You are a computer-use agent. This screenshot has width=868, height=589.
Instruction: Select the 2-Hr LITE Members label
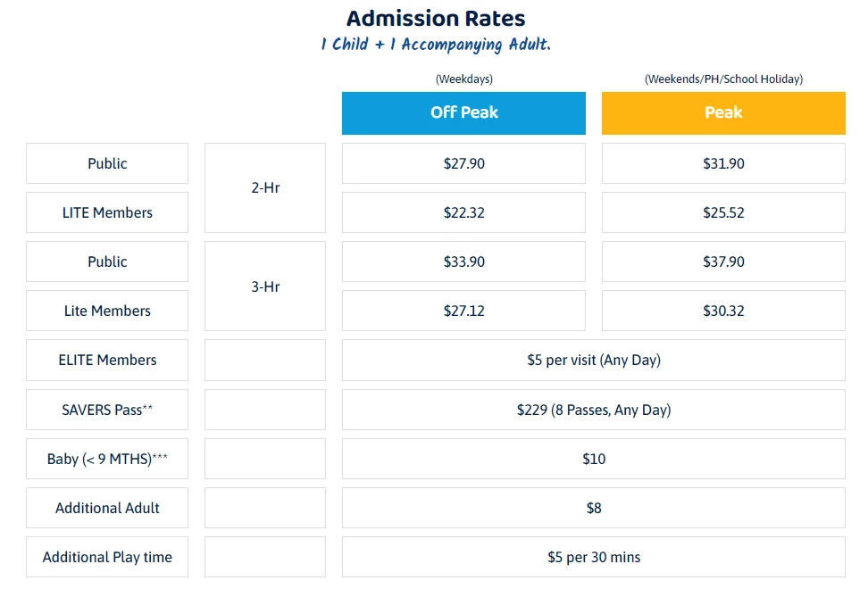(x=107, y=212)
